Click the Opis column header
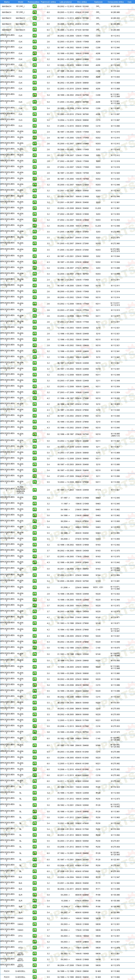Image resolution: width=135 pixels, height=980 pixels. coord(130,2)
